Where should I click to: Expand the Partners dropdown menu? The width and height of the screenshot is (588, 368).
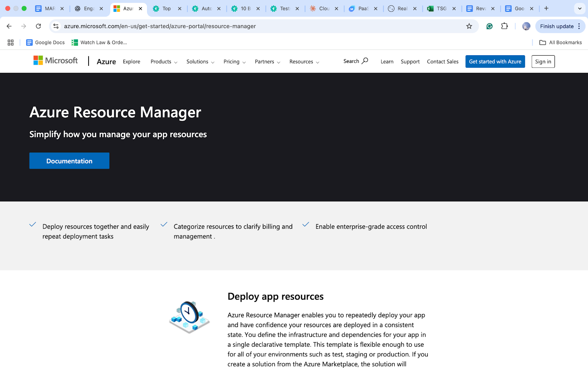(268, 61)
